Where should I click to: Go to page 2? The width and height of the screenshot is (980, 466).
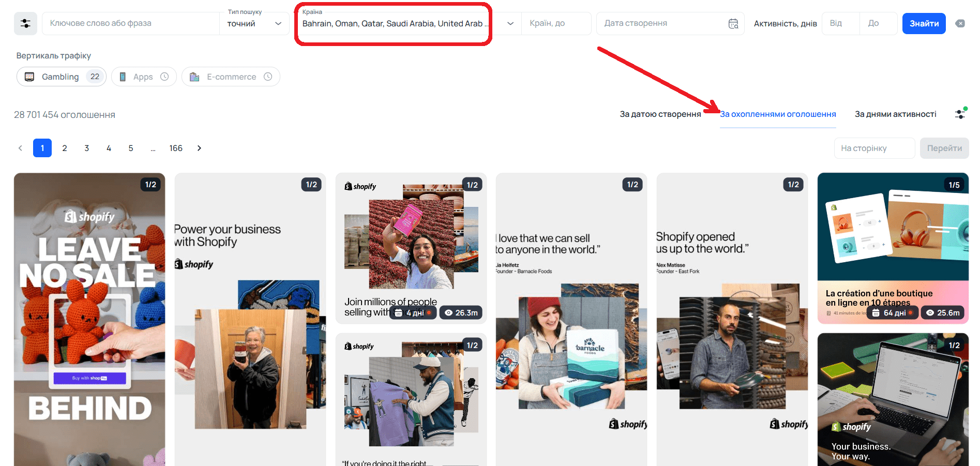[x=65, y=148]
